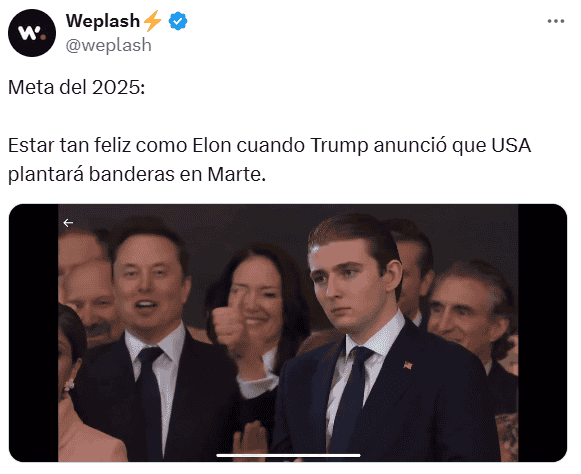The width and height of the screenshot is (581, 474).
Task: Open the Weplash profile avatar
Action: [x=32, y=33]
